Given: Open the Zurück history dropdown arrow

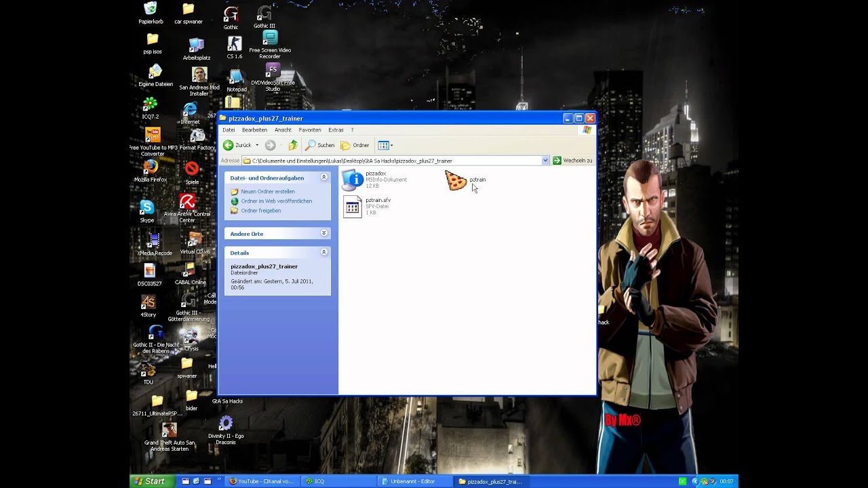Looking at the screenshot, I should (x=257, y=145).
